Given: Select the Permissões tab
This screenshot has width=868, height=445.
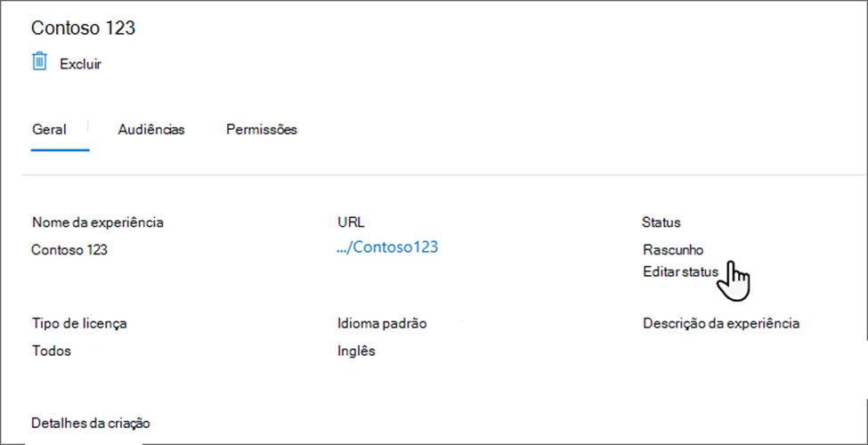Looking at the screenshot, I should pos(262,129).
